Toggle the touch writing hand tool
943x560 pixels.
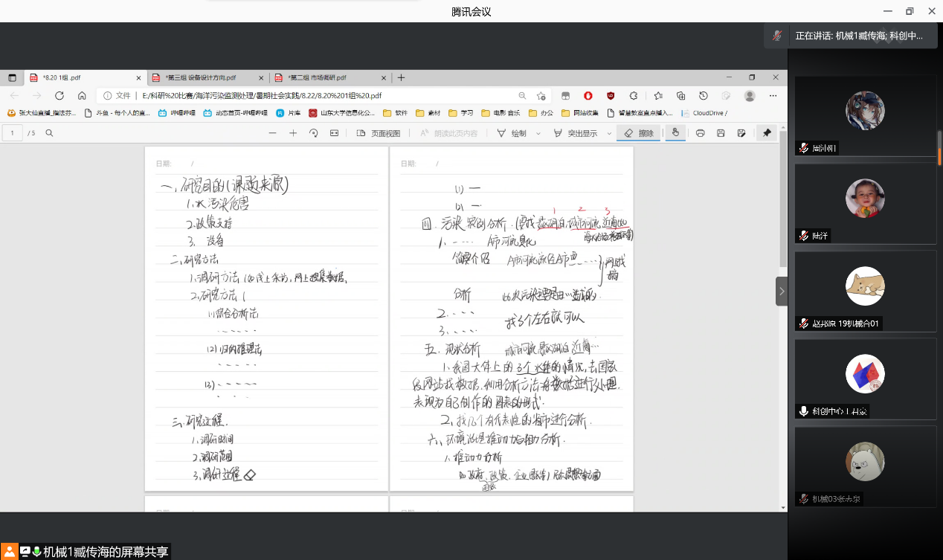click(x=675, y=133)
